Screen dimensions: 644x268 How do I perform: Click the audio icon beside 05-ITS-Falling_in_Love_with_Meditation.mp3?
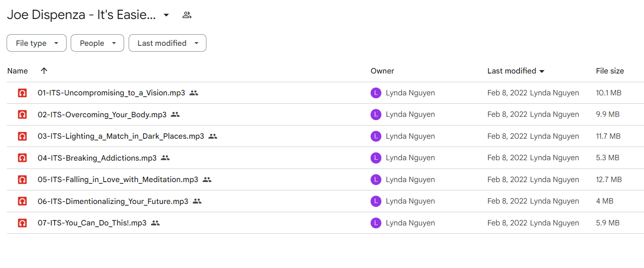coord(22,180)
